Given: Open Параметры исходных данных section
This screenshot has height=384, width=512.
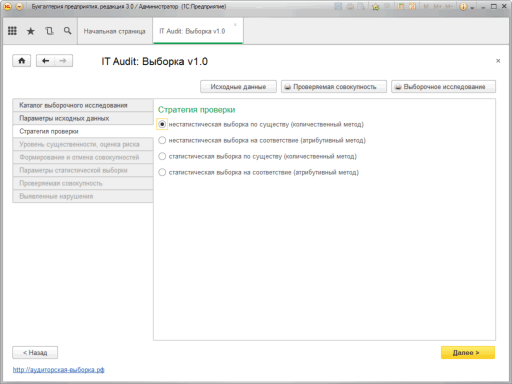Looking at the screenshot, I should (83, 118).
